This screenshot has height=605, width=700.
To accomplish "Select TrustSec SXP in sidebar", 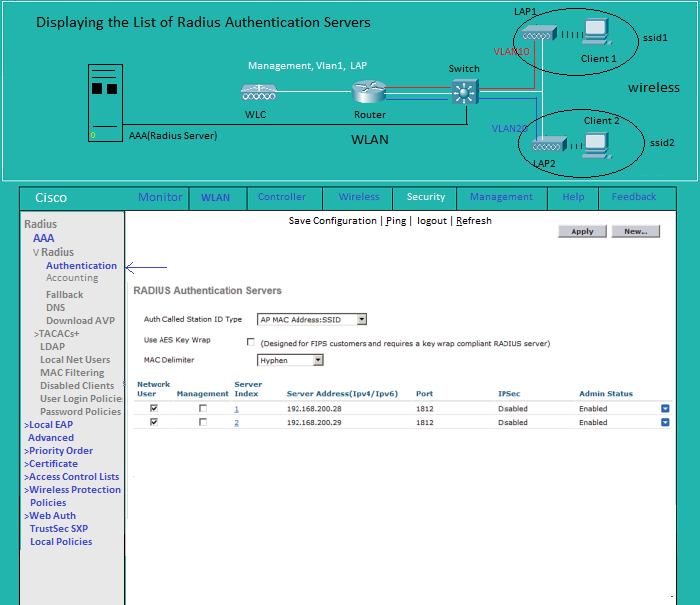I will (59, 529).
